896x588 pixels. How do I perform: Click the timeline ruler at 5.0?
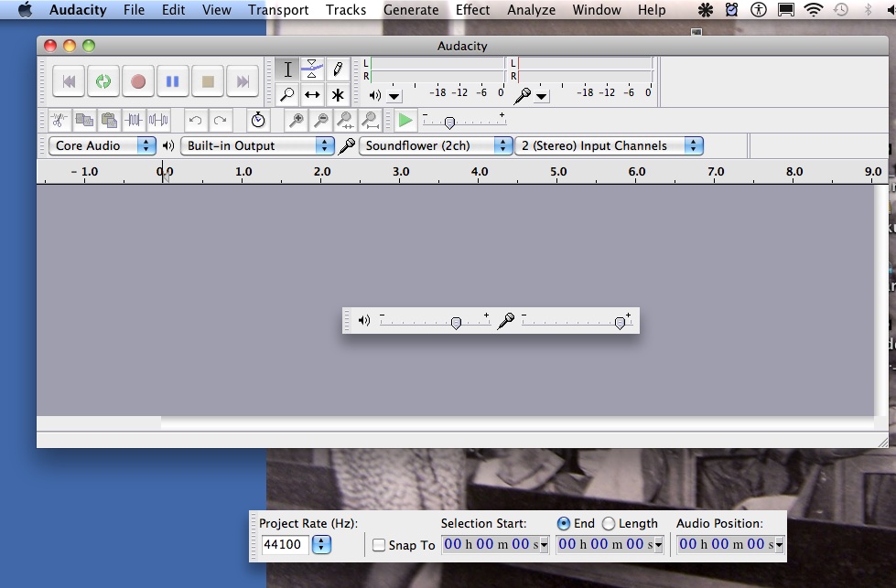click(x=557, y=172)
